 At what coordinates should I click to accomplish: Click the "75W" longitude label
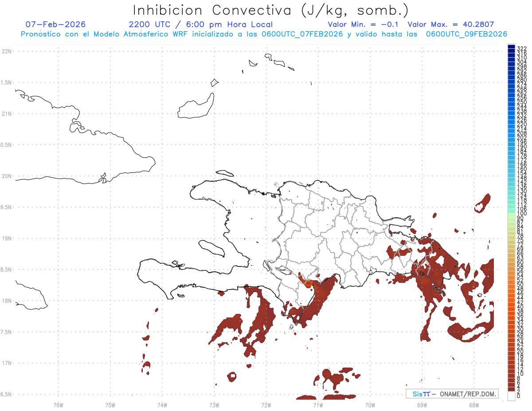[110, 405]
